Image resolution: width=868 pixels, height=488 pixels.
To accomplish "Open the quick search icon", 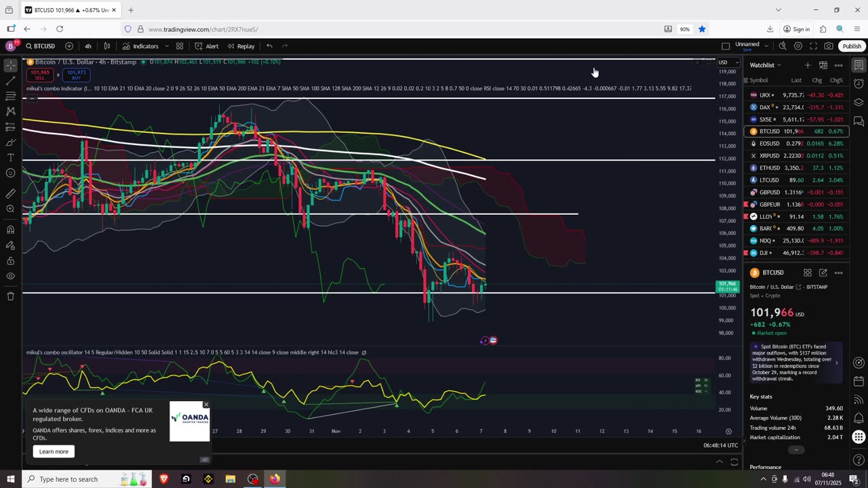I will click(783, 46).
